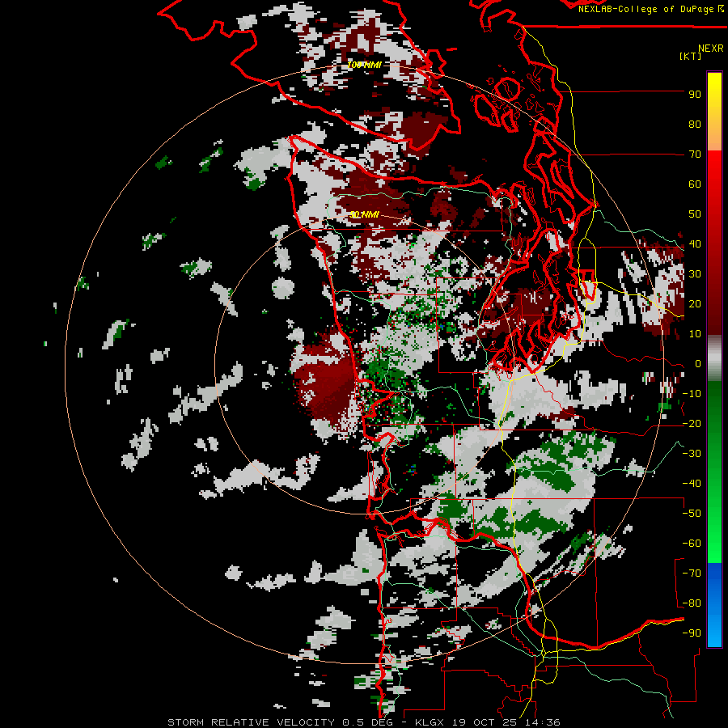Image resolution: width=728 pixels, height=728 pixels.
Task: Click the 50 value on velocity scale
Action: click(695, 214)
